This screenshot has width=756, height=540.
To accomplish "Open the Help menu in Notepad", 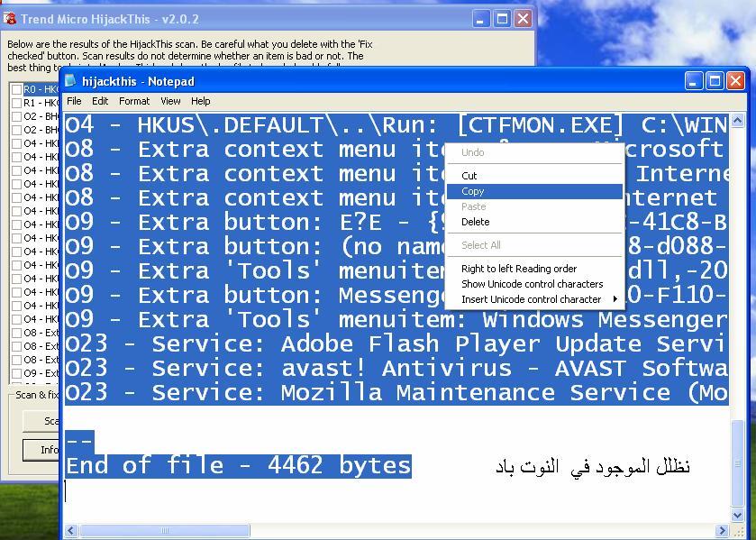I will pyautogui.click(x=200, y=101).
